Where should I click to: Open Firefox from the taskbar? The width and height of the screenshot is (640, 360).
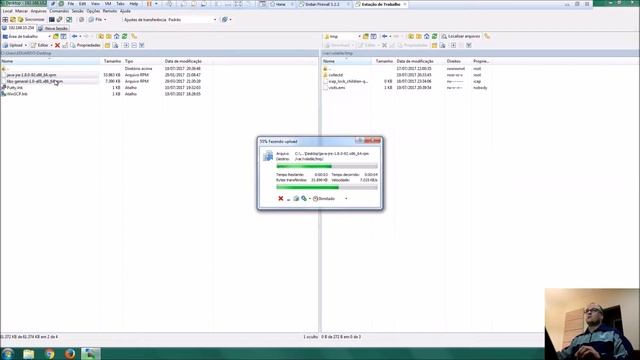point(70,353)
